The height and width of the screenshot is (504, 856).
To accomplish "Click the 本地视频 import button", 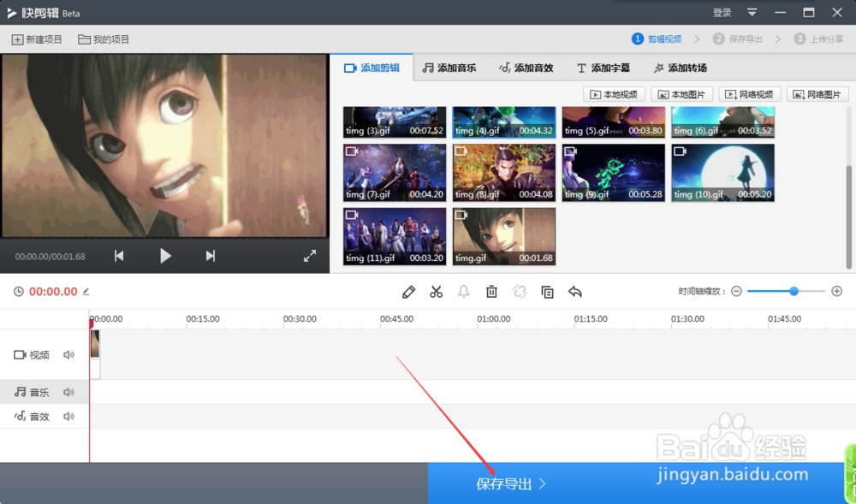I will tap(614, 94).
